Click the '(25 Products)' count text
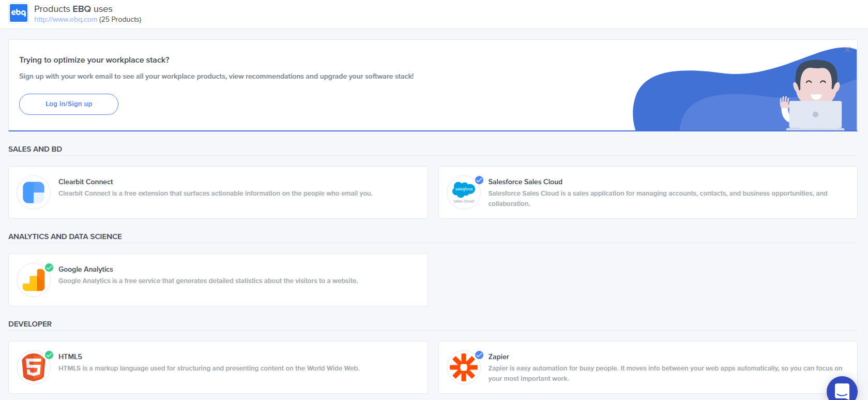 [x=120, y=20]
